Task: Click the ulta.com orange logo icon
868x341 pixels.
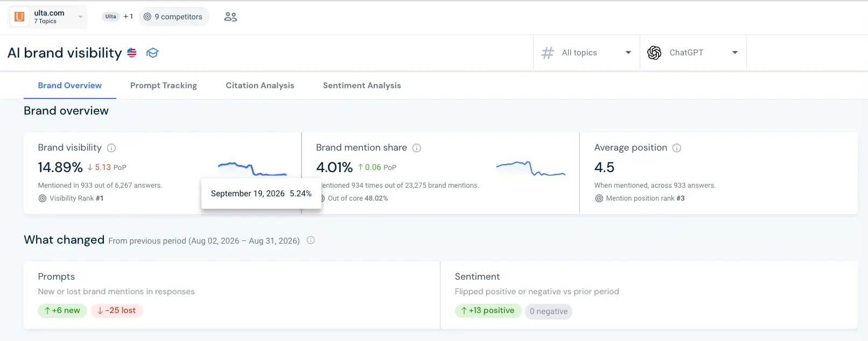Action: tap(19, 17)
